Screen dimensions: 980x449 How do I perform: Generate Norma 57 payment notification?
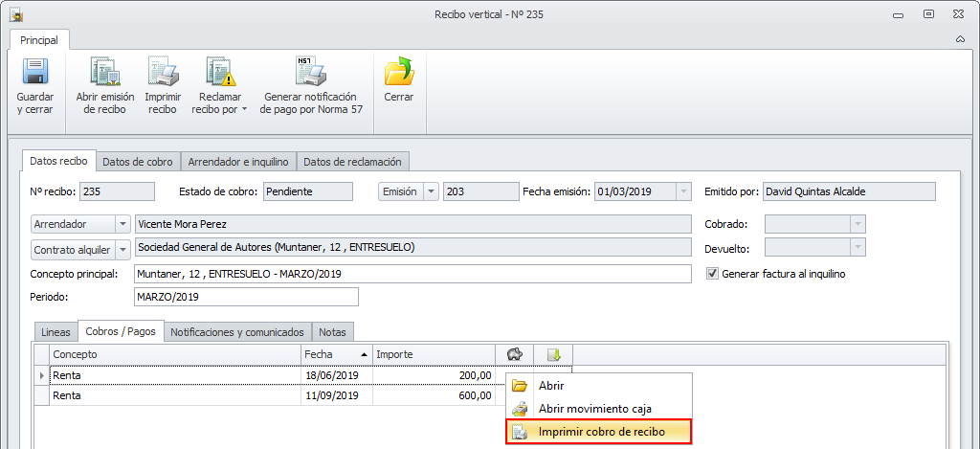pos(311,85)
